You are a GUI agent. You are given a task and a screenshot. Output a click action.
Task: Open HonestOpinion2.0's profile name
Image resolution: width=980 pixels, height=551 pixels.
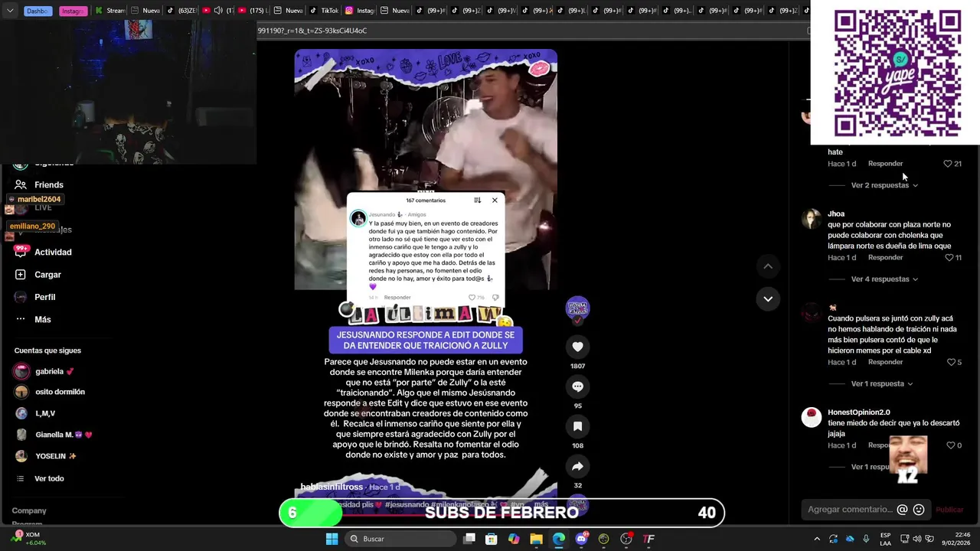859,412
